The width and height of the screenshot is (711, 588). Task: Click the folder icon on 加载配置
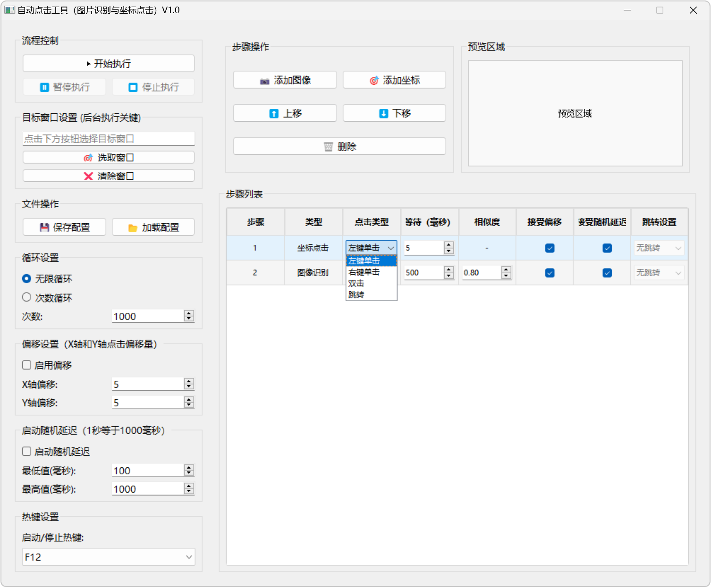coord(133,227)
